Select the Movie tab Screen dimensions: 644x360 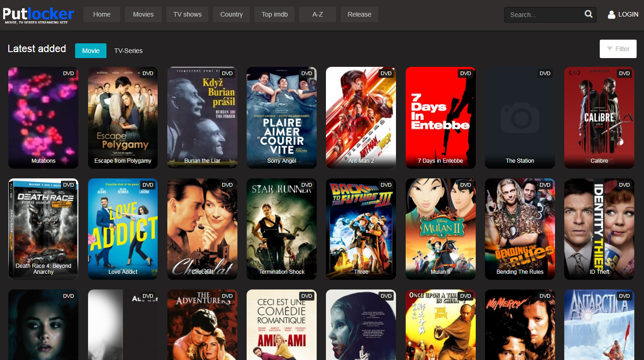[x=91, y=51]
